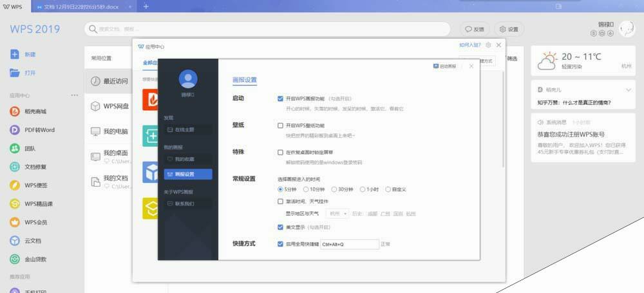
Task: Open 文档修复 (Document Repair)
Action: coord(28,167)
